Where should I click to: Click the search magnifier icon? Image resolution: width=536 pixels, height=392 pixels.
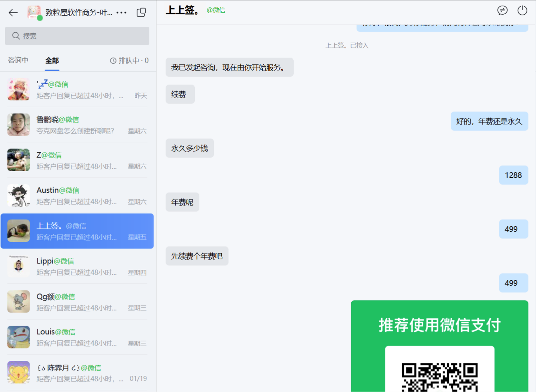point(16,36)
